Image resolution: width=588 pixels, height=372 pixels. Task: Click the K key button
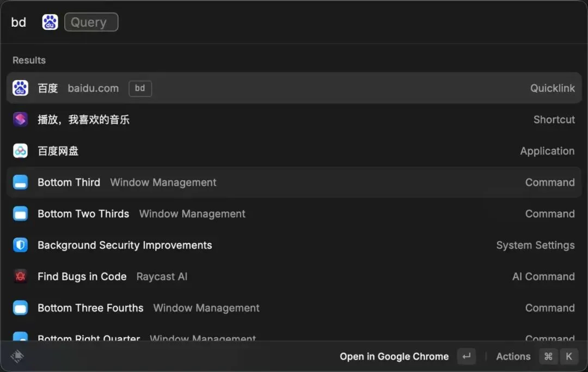tap(569, 356)
